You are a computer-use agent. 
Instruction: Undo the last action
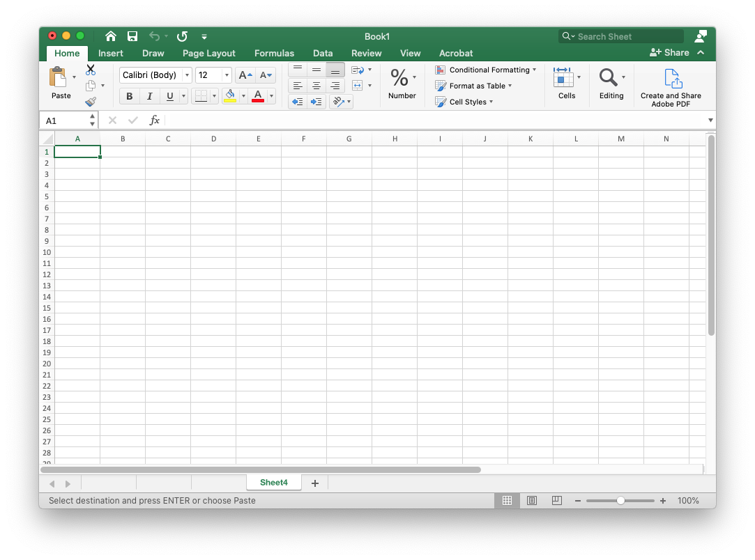point(154,36)
